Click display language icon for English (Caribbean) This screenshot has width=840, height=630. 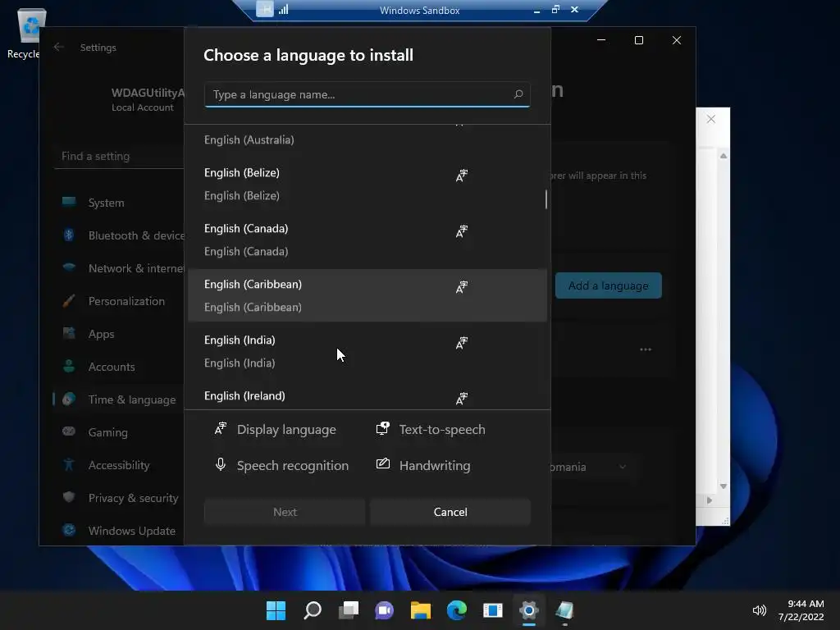point(461,287)
